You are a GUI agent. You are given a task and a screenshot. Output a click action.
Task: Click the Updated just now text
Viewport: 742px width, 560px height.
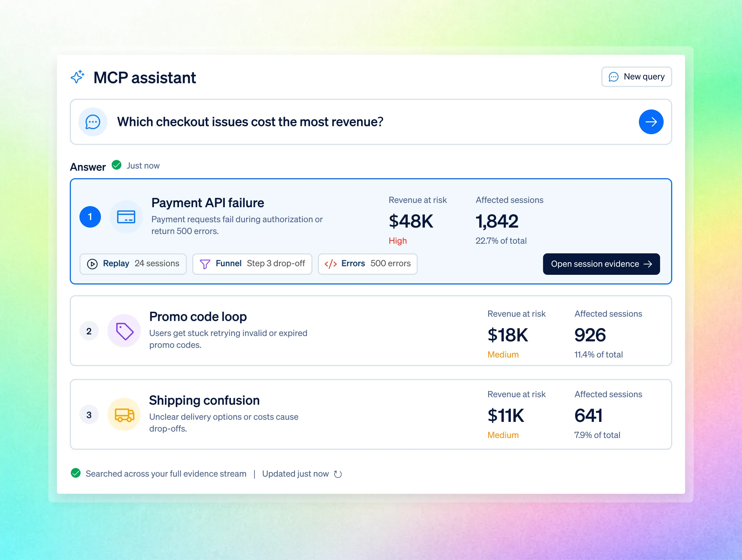point(295,474)
